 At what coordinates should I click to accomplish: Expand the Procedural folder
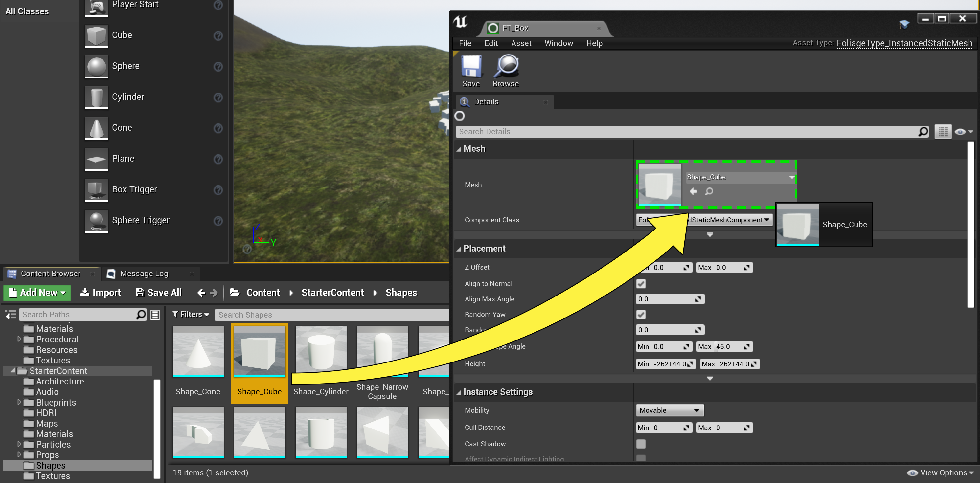coord(19,339)
